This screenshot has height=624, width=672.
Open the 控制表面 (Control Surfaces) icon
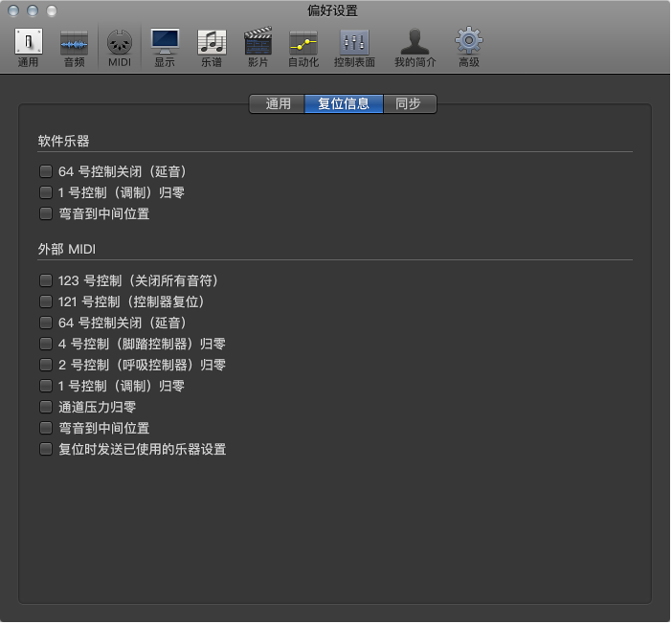pyautogui.click(x=354, y=48)
